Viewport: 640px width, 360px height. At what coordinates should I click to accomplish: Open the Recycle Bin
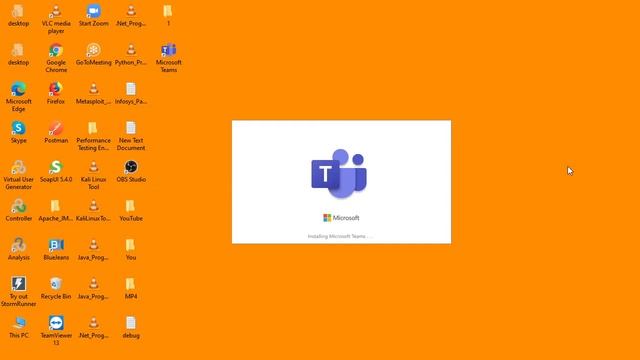(56, 289)
